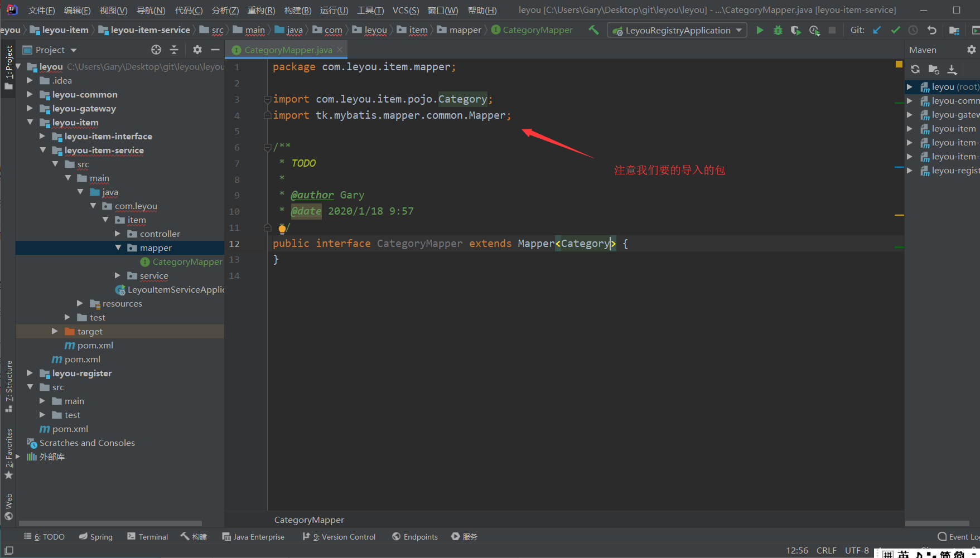The height and width of the screenshot is (558, 980).
Task: Reimport all Maven projects
Action: [x=915, y=69]
